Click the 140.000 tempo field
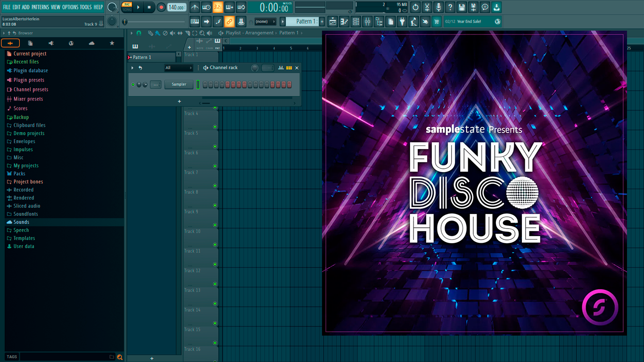Viewport: 644px width, 362px height. 177,7
